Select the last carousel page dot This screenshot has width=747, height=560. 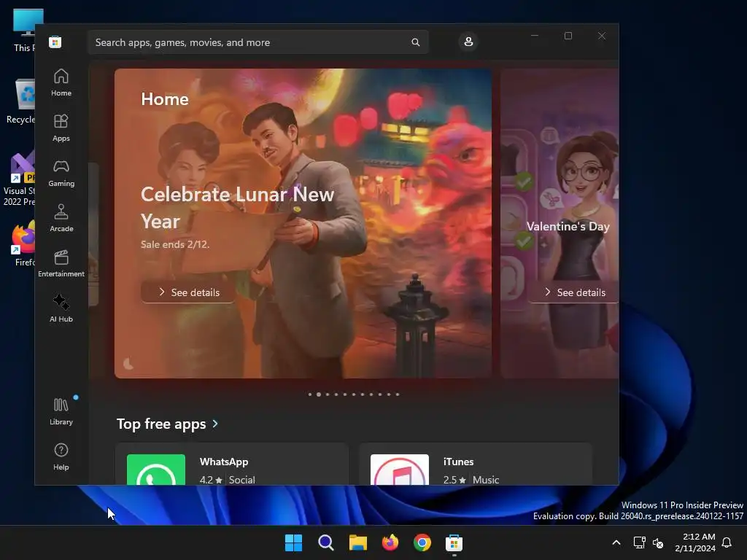coord(398,394)
